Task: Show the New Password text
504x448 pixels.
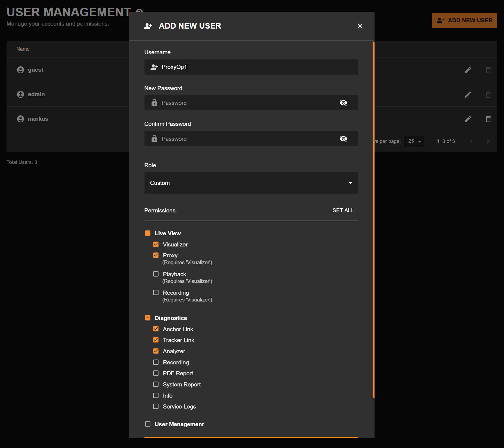Action: pyautogui.click(x=343, y=103)
